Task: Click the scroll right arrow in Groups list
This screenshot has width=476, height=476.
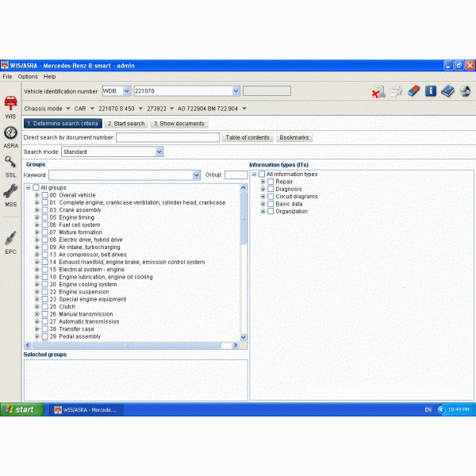Action: (x=236, y=345)
